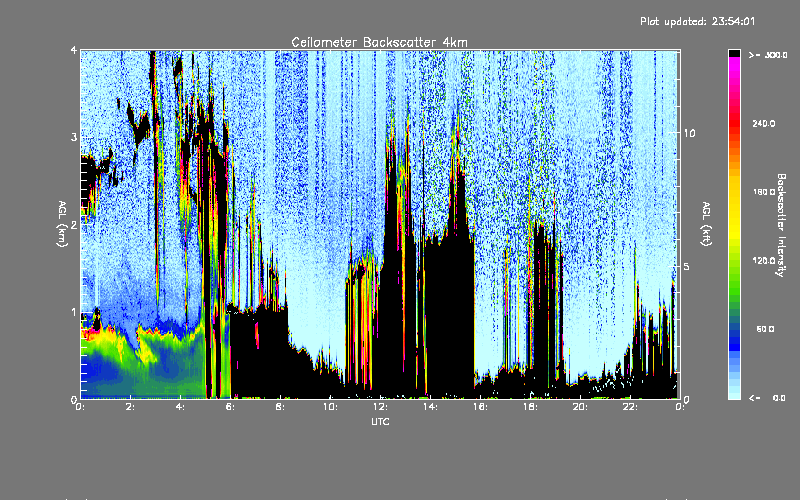Click the '16:' UTC hour tick label
This screenshot has height=500, width=800.
480,407
